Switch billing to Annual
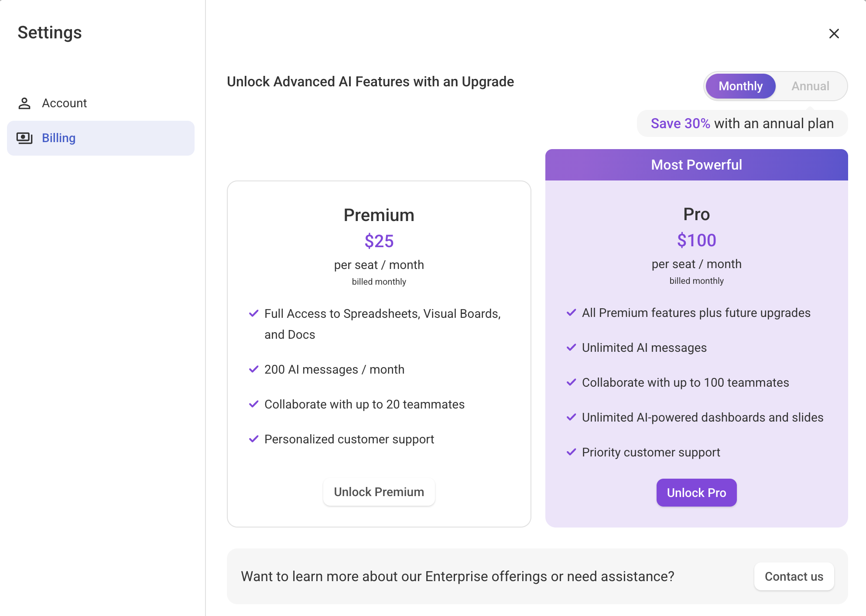Image resolution: width=866 pixels, height=616 pixels. 811,86
